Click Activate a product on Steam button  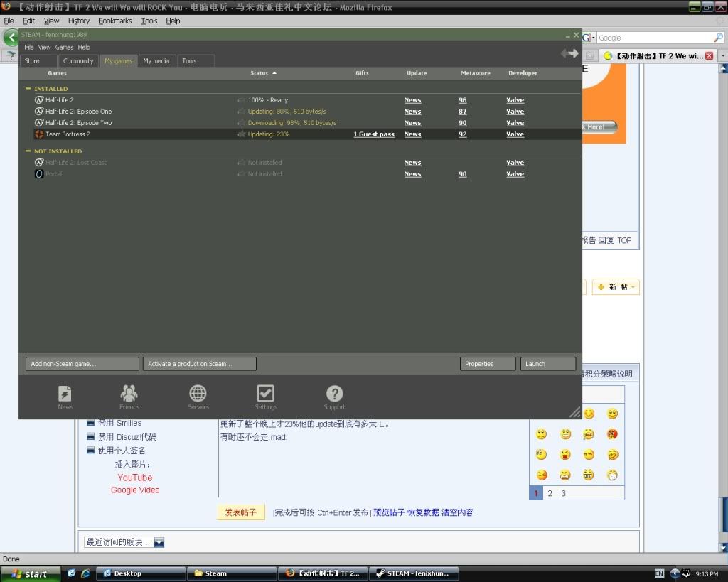pyautogui.click(x=200, y=364)
